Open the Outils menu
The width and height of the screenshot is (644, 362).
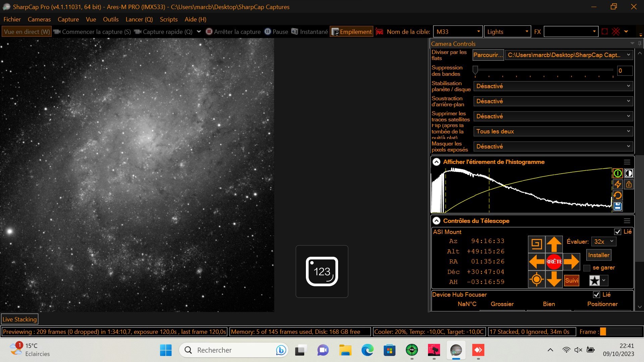coord(111,19)
